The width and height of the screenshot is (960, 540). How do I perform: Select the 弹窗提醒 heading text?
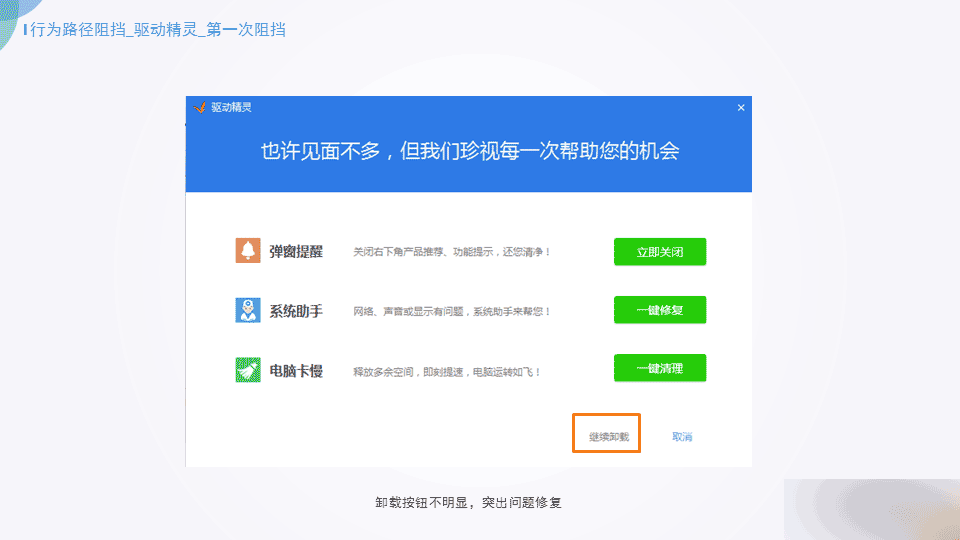pos(296,252)
